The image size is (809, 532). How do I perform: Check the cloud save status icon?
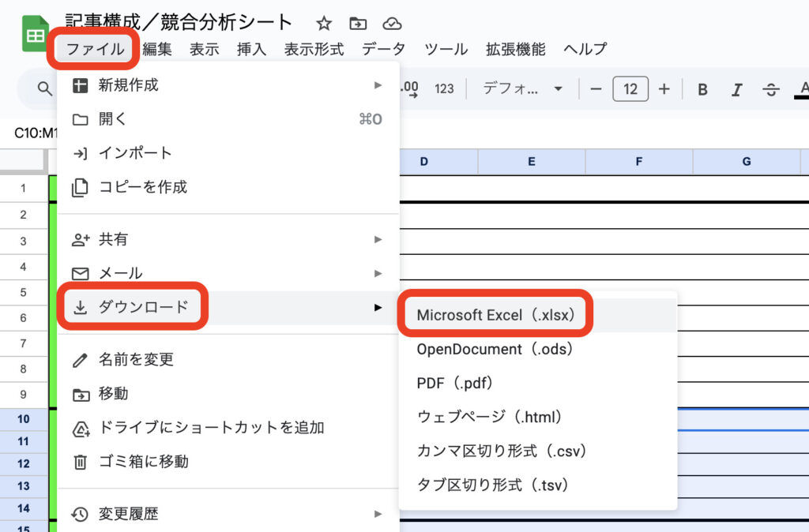tap(391, 23)
